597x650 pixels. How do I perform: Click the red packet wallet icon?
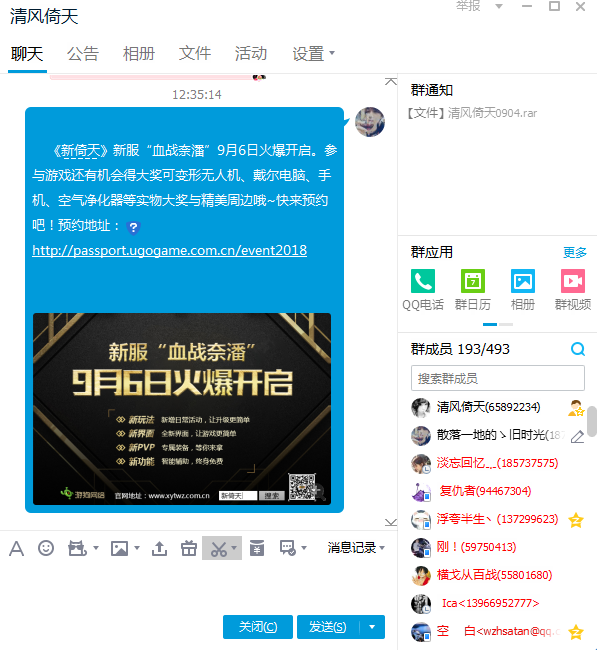coord(257,548)
